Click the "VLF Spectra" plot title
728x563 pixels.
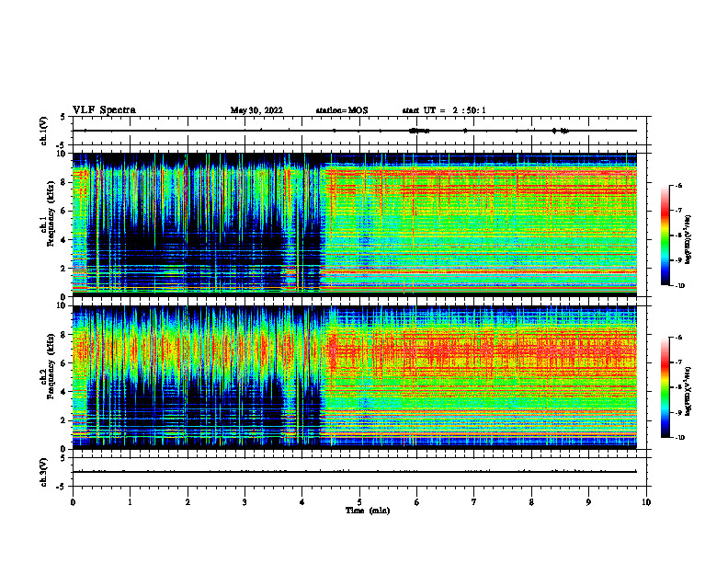click(x=104, y=110)
